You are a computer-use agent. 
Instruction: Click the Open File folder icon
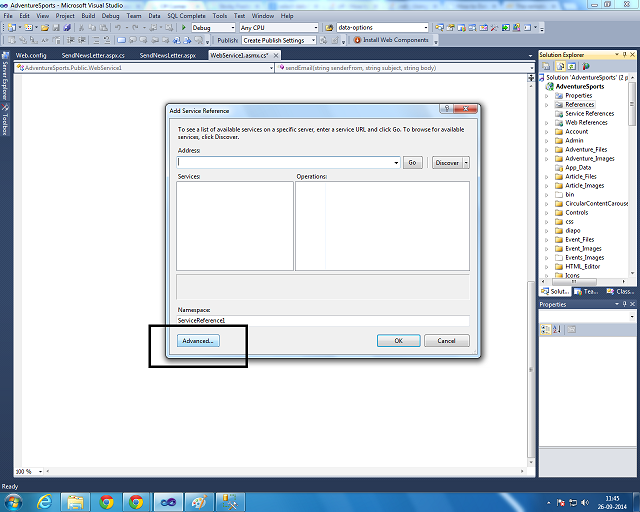pos(45,28)
